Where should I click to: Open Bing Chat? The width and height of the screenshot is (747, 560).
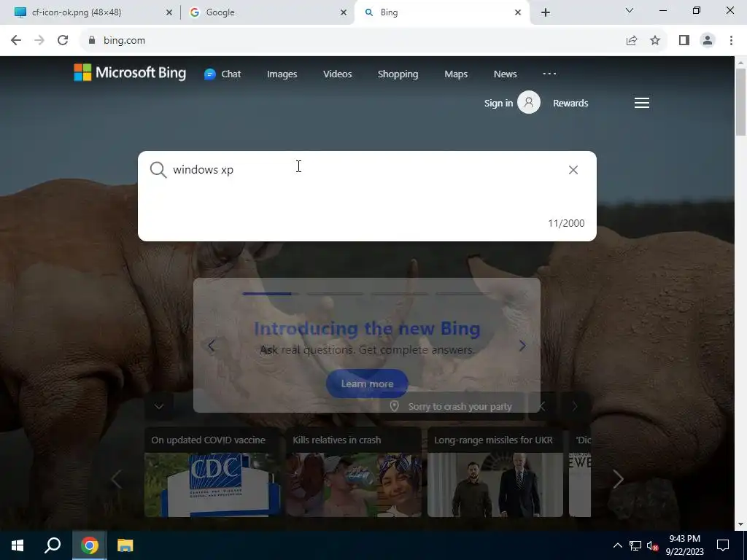pos(223,74)
